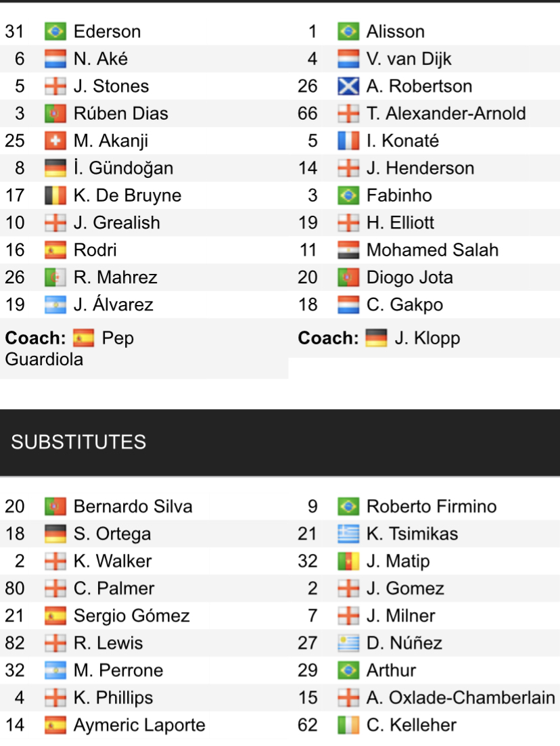This screenshot has height=746, width=560.
Task: Click the Greece flag beside K. Tsimikas
Action: pos(348,534)
